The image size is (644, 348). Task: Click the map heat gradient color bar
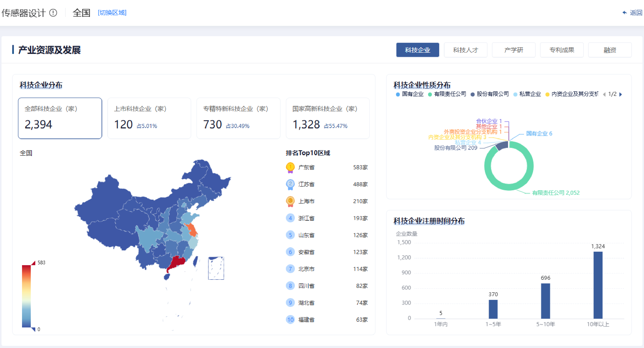tap(26, 296)
